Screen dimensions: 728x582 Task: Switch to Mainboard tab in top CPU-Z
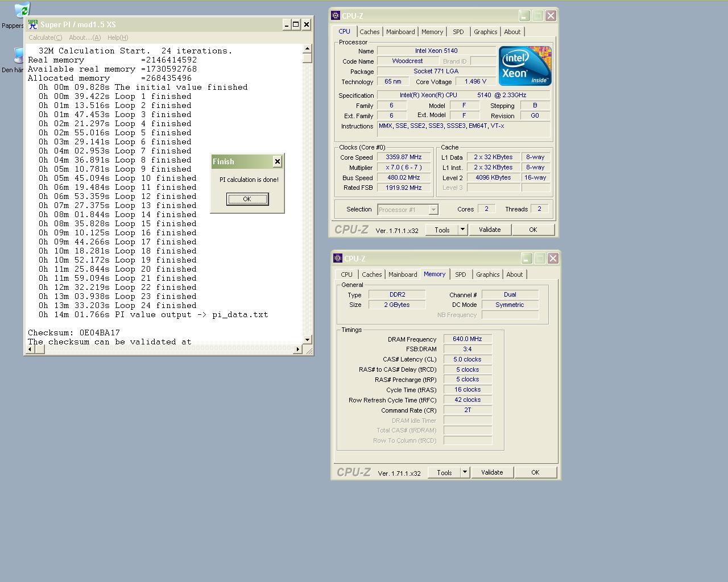[x=400, y=32]
